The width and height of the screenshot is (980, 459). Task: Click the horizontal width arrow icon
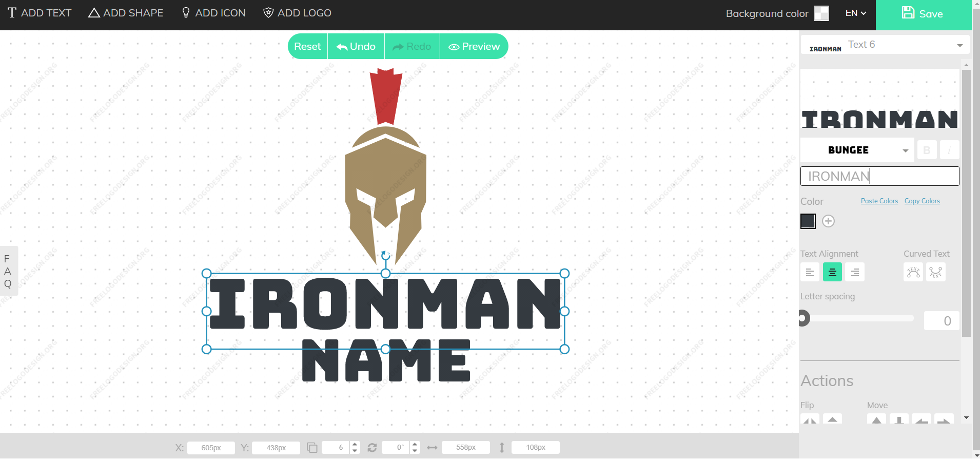pyautogui.click(x=433, y=448)
